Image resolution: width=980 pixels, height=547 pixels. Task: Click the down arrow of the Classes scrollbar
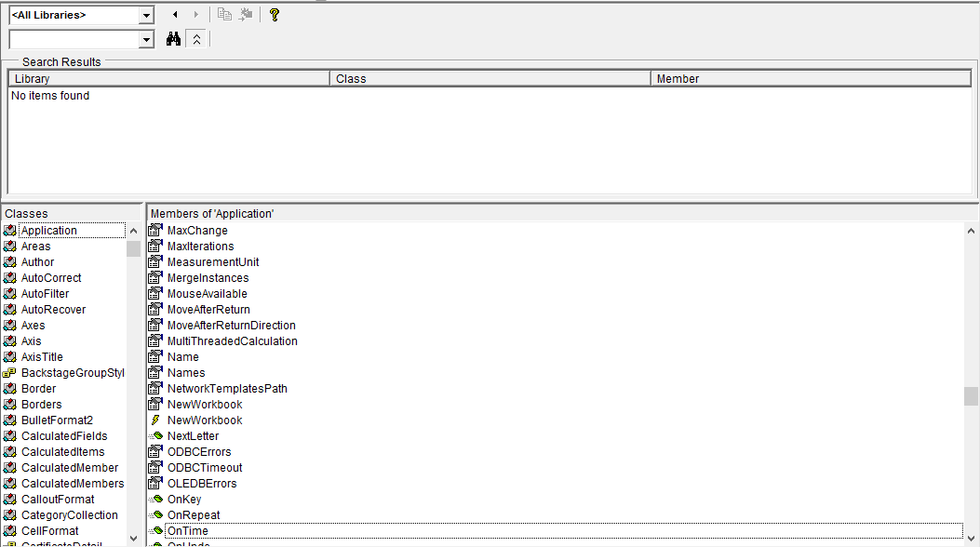(133, 540)
